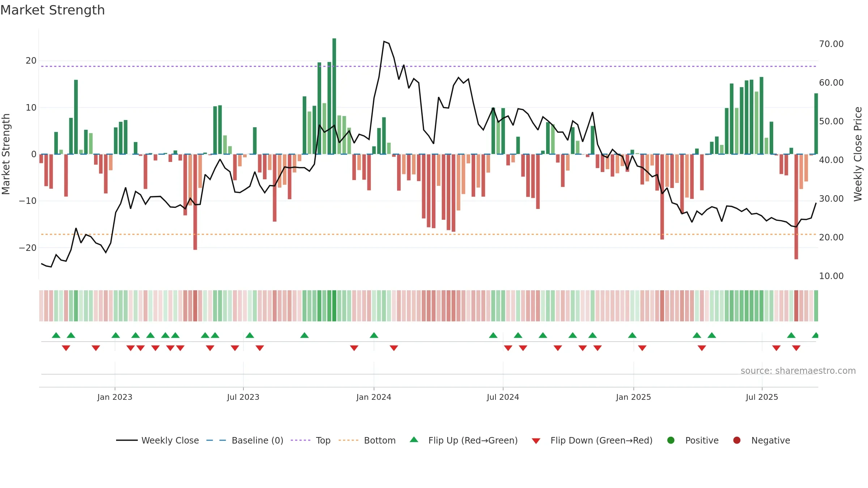Screen dimensions: 868x488
Task: Click the weekly close price peak near 70
Action: click(x=384, y=42)
